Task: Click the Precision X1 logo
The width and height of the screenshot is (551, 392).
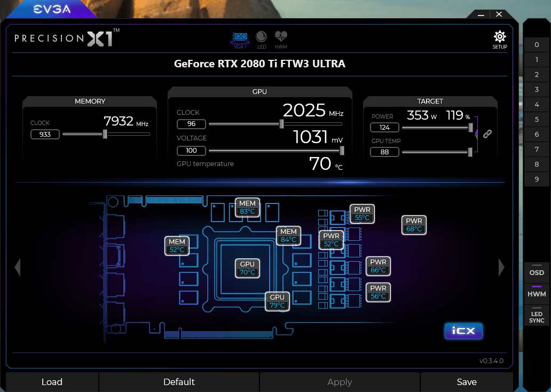Action: pyautogui.click(x=67, y=37)
